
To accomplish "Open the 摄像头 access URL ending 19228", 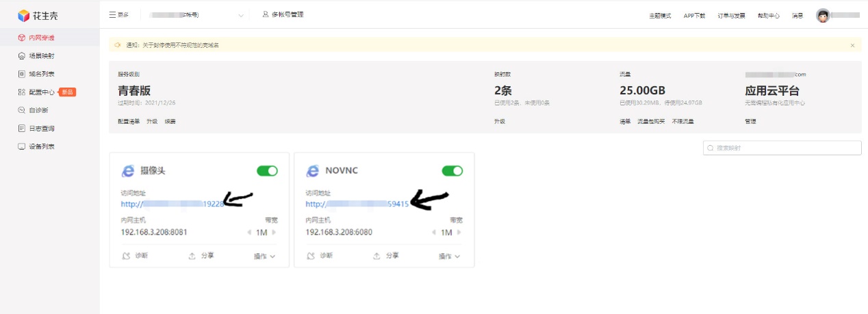I will tap(173, 204).
